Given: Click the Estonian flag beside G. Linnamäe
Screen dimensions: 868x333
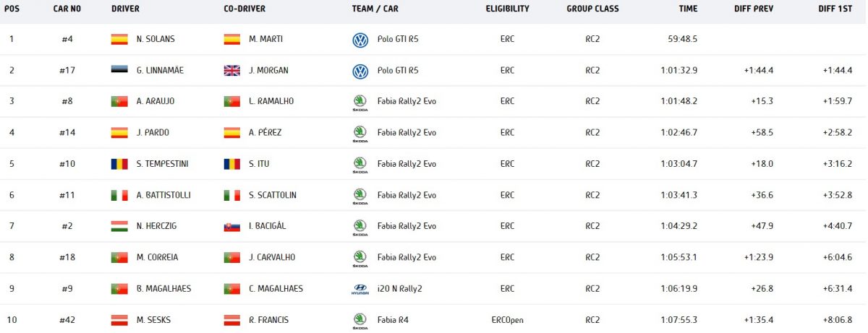Looking at the screenshot, I should tap(119, 71).
